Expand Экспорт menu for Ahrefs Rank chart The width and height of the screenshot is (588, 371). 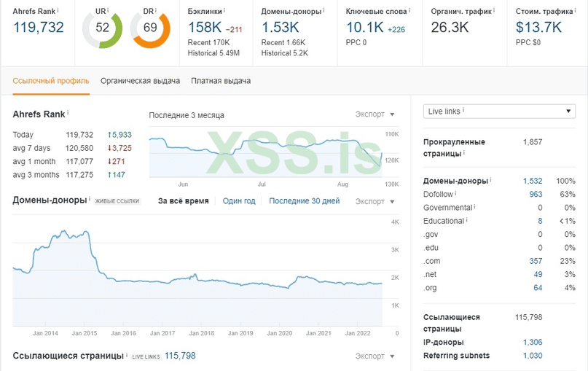375,114
